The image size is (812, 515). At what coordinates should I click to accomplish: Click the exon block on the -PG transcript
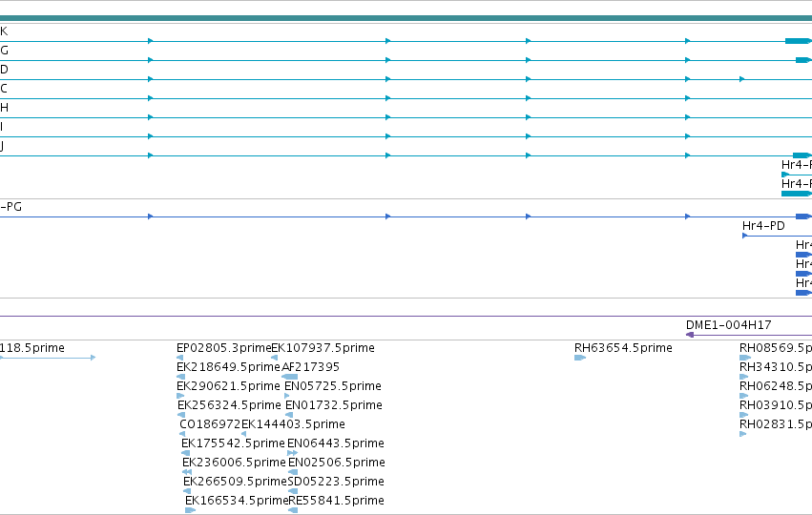point(803,216)
